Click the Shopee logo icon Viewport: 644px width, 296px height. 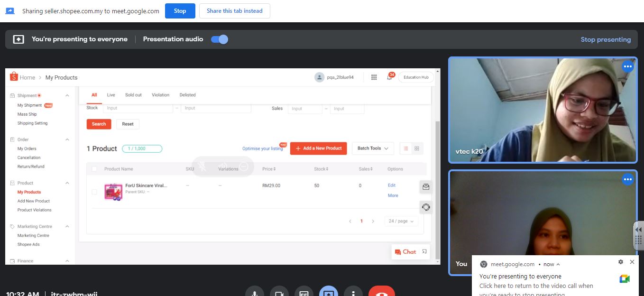click(x=13, y=77)
